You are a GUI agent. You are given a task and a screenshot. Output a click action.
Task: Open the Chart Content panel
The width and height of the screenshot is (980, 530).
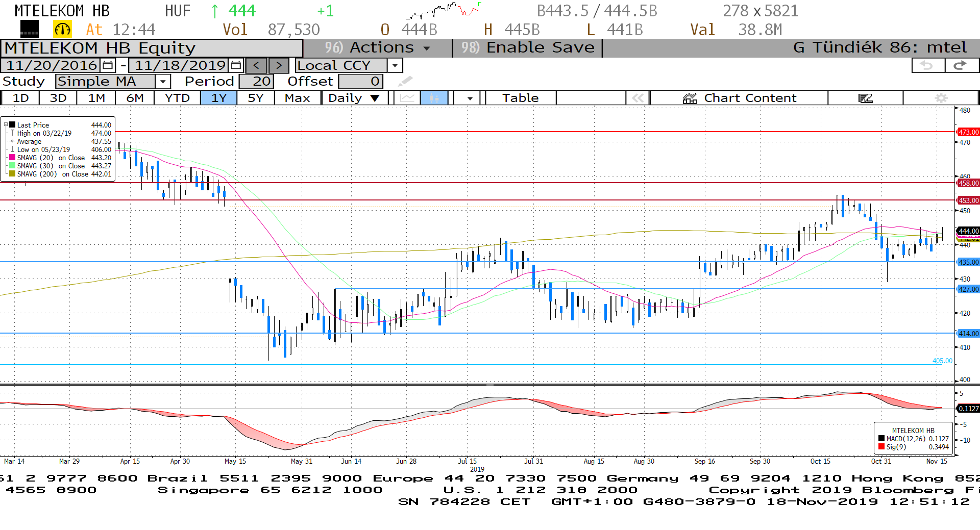click(739, 98)
